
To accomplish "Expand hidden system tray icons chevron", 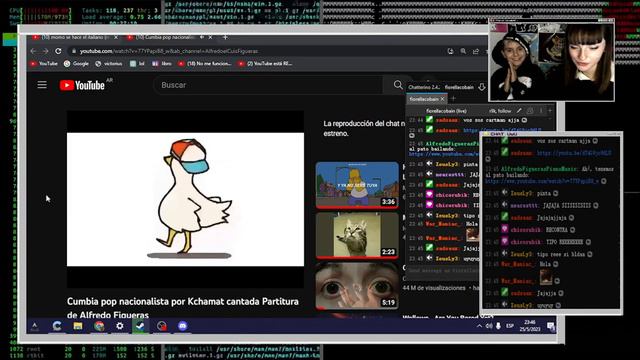I will (x=479, y=326).
